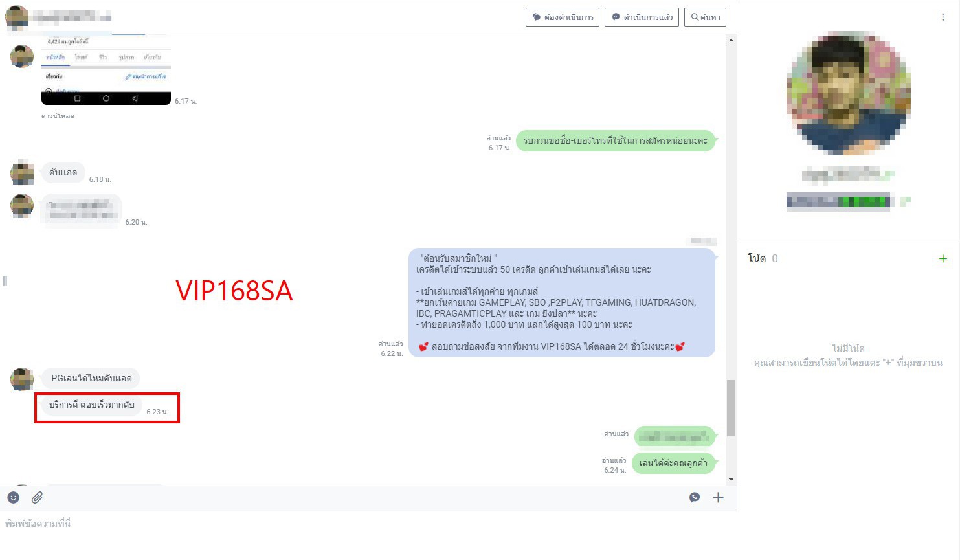The height and width of the screenshot is (560, 960).
Task: Open the phone screenshot image in chat
Action: (106, 69)
